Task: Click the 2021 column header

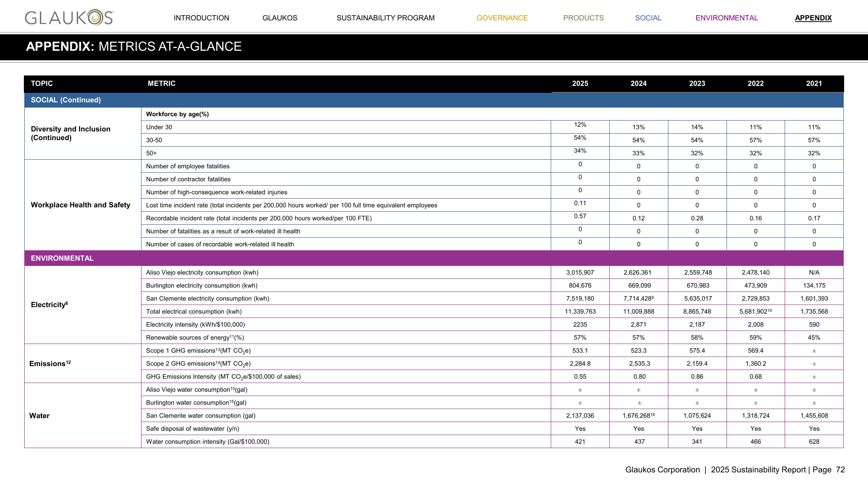Action: point(814,83)
